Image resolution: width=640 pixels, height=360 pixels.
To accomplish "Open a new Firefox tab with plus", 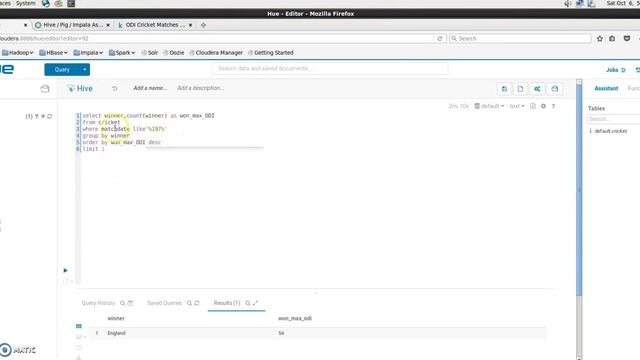I will [203, 25].
